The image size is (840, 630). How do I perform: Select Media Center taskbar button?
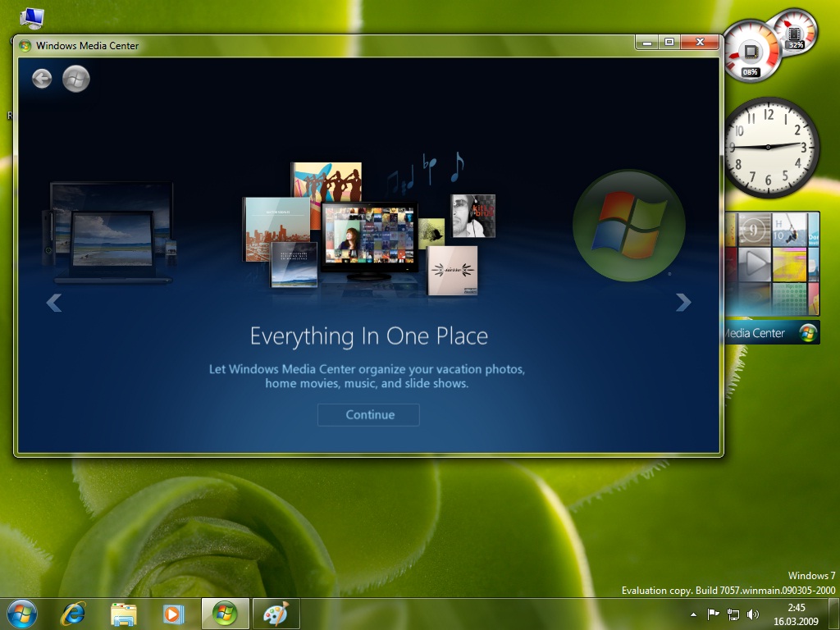click(225, 614)
